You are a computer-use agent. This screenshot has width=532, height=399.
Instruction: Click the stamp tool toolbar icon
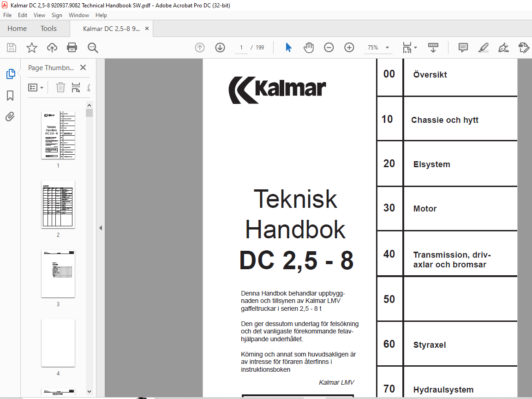[x=524, y=48]
